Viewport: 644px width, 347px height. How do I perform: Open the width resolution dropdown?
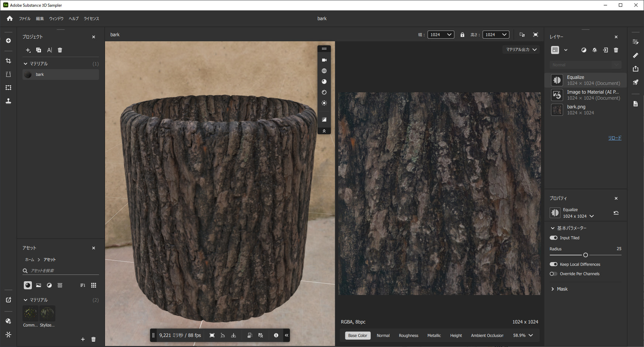[441, 35]
